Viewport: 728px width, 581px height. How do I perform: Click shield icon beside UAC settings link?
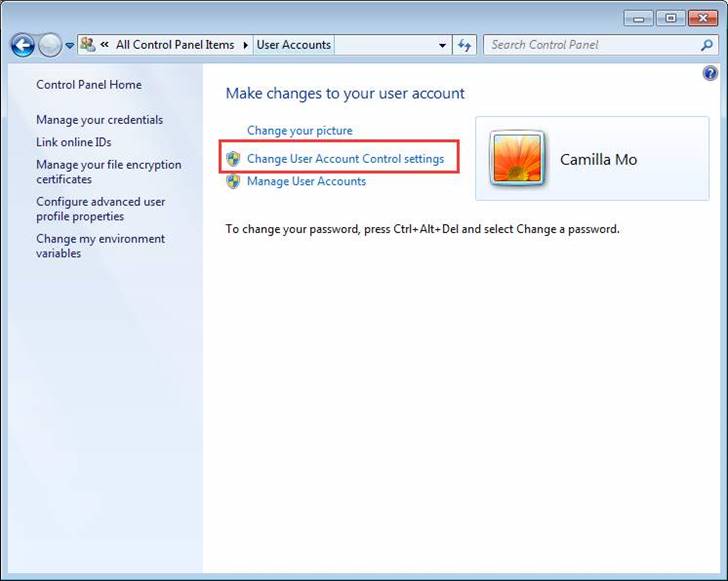tap(233, 159)
